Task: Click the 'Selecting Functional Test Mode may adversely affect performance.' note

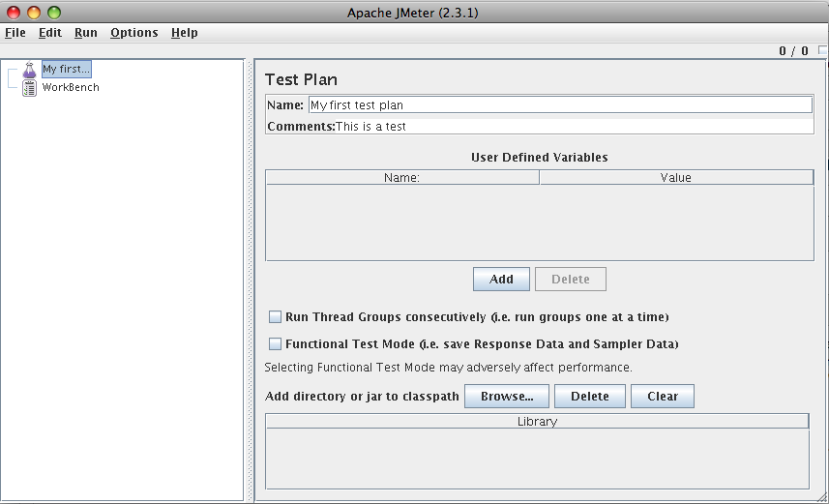Action: [x=448, y=368]
